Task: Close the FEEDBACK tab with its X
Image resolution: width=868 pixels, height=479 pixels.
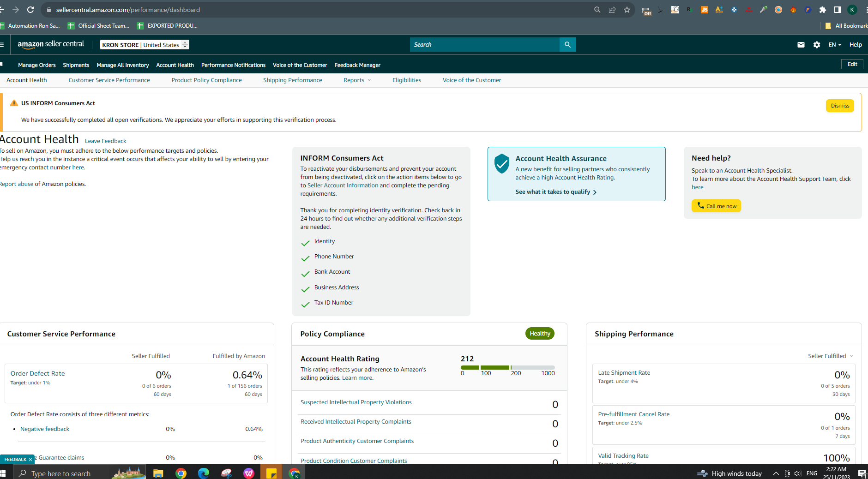Action: [x=30, y=460]
